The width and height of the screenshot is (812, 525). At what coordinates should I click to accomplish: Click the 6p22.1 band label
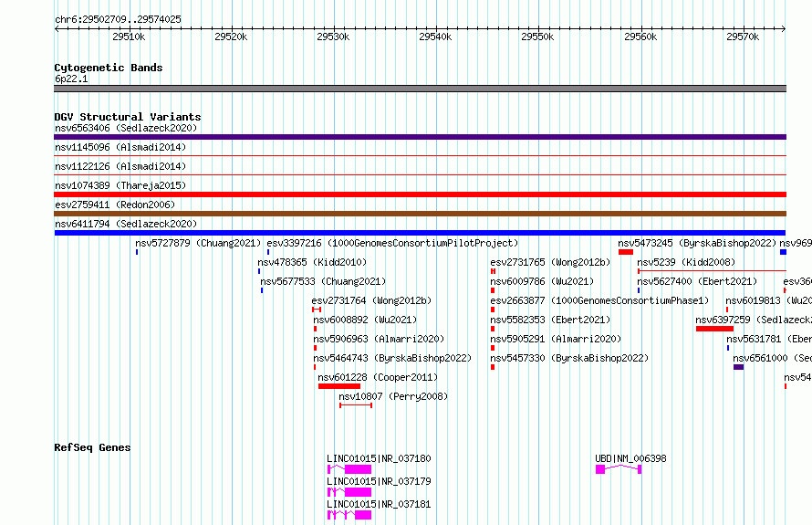click(x=71, y=79)
